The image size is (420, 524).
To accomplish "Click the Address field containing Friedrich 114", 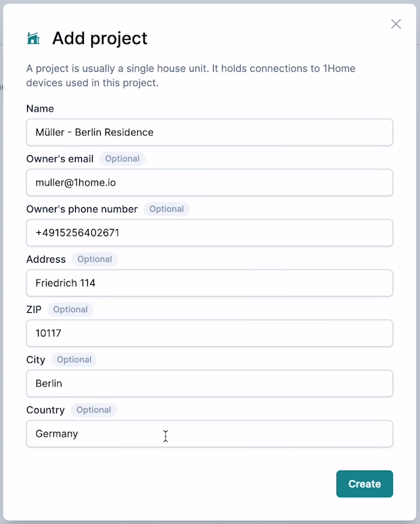I will coord(209,283).
